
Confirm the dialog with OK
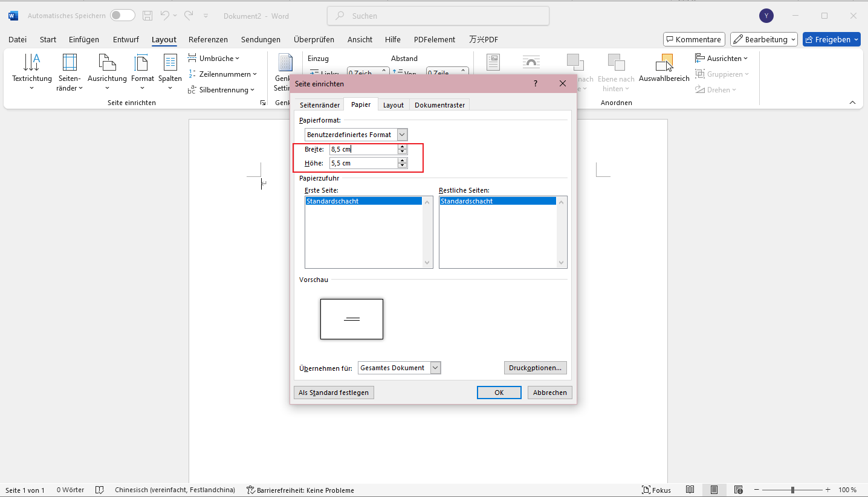[x=499, y=393]
